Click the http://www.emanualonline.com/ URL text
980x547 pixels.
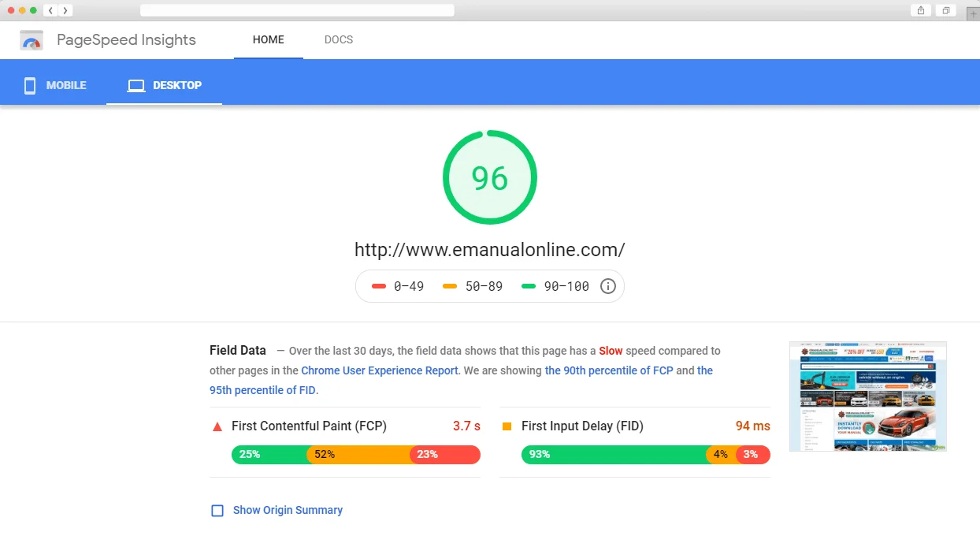coord(490,250)
